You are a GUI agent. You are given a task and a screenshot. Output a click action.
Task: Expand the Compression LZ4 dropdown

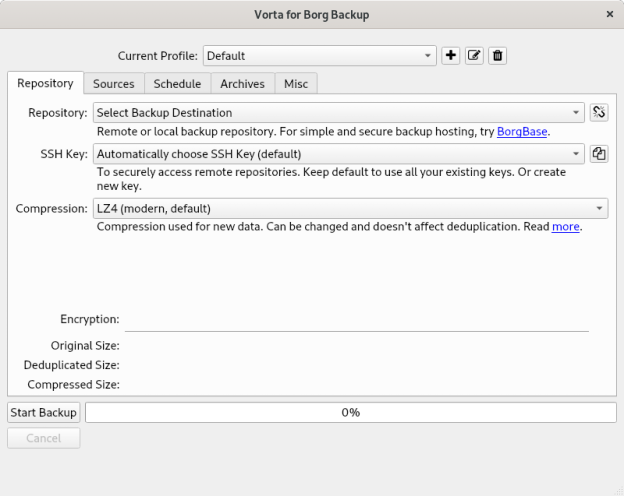coord(350,209)
